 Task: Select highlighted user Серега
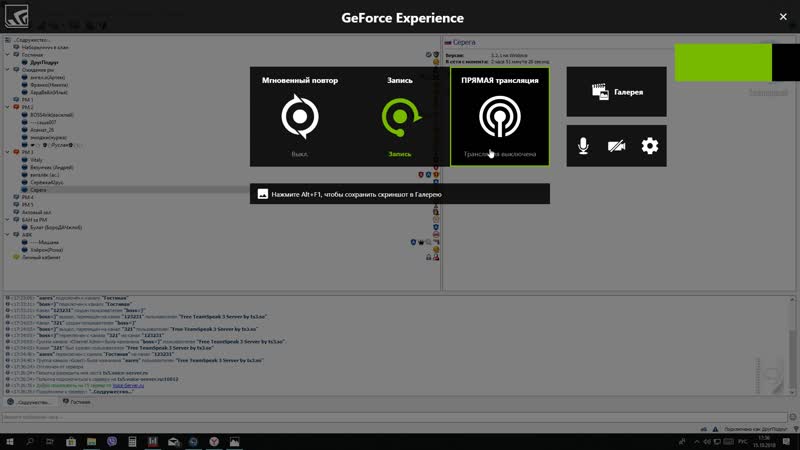(x=38, y=190)
